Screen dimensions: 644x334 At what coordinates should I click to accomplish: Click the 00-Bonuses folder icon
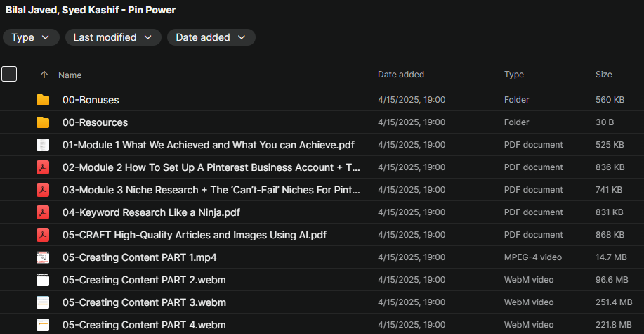43,100
